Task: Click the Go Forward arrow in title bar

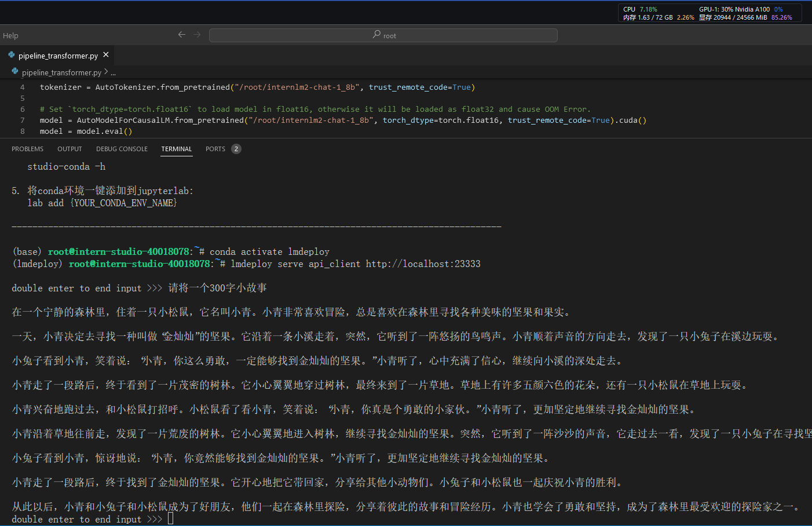Action: [197, 35]
